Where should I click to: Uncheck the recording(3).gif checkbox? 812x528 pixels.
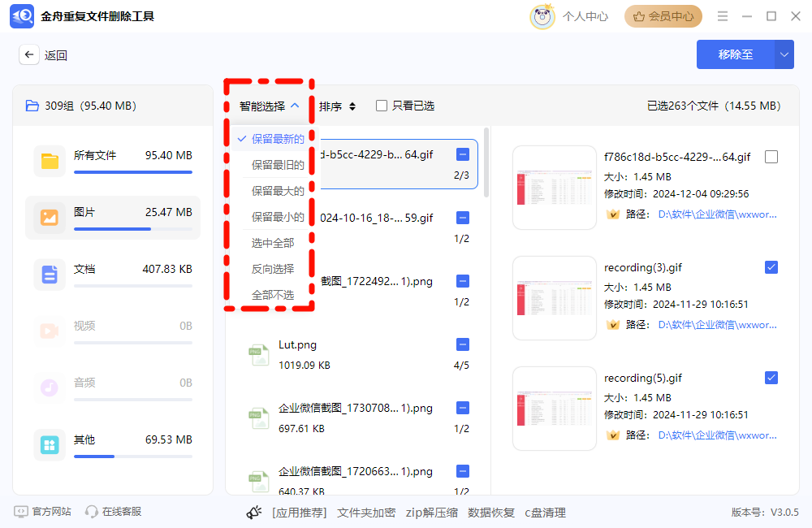(771, 267)
